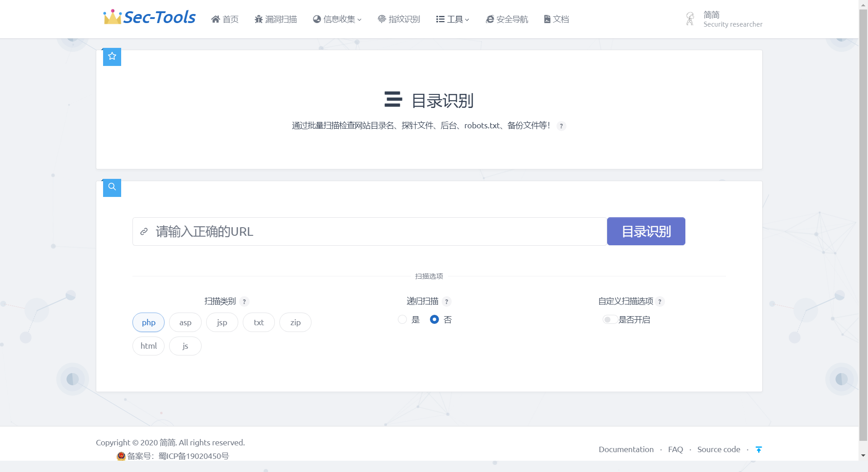Expand the 工具 tools dropdown

point(453,19)
